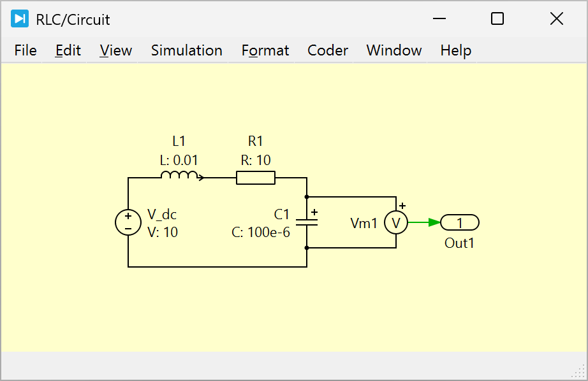Open the Edit menu
The width and height of the screenshot is (588, 381).
[x=68, y=50]
